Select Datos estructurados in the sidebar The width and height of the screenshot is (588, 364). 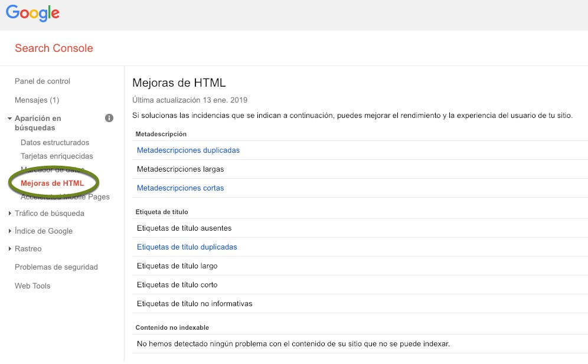click(54, 142)
